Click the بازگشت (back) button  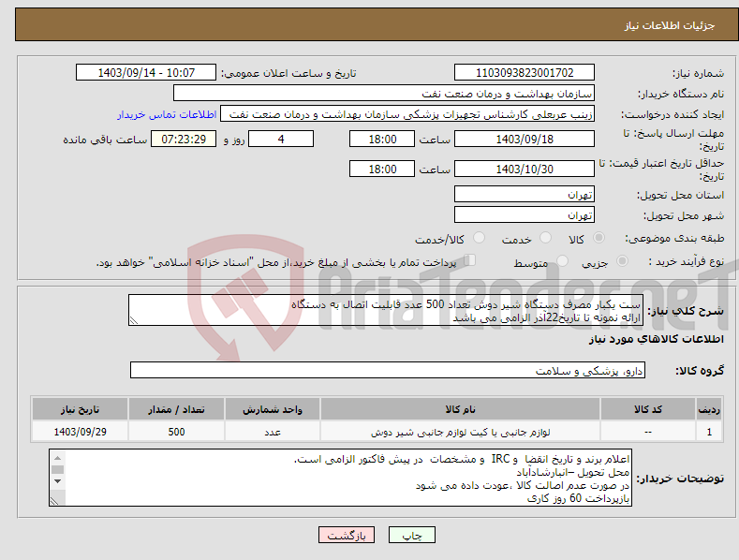pyautogui.click(x=347, y=535)
